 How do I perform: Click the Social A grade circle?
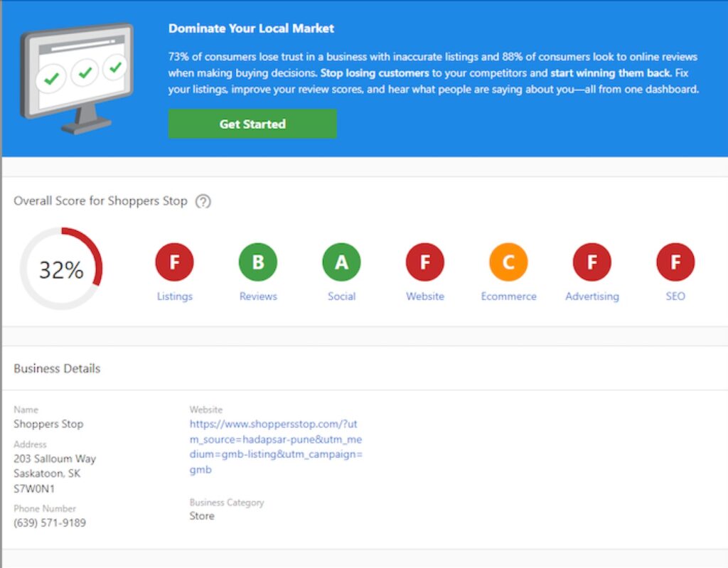pyautogui.click(x=342, y=262)
